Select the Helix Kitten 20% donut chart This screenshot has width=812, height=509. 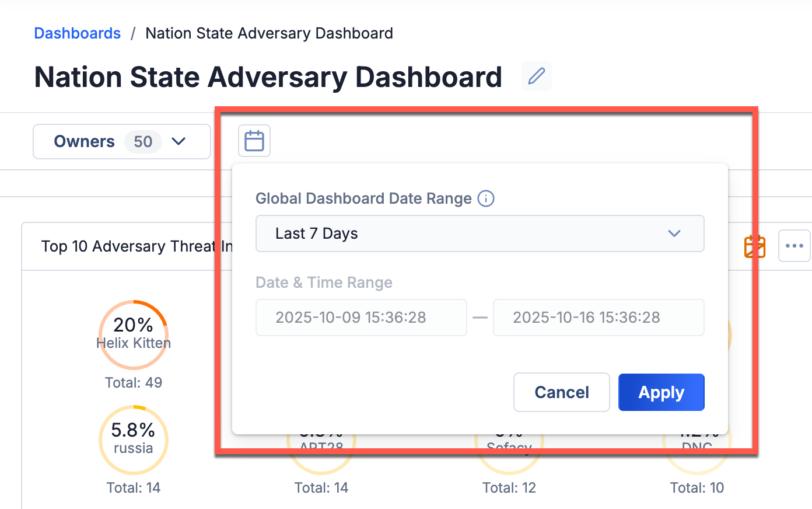tap(133, 334)
